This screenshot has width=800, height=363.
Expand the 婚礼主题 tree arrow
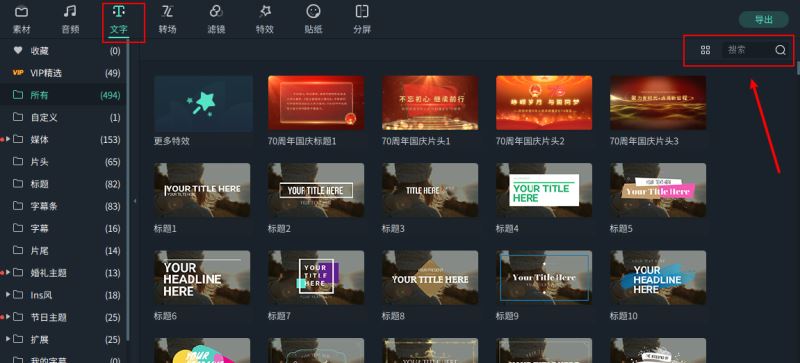pyautogui.click(x=8, y=273)
